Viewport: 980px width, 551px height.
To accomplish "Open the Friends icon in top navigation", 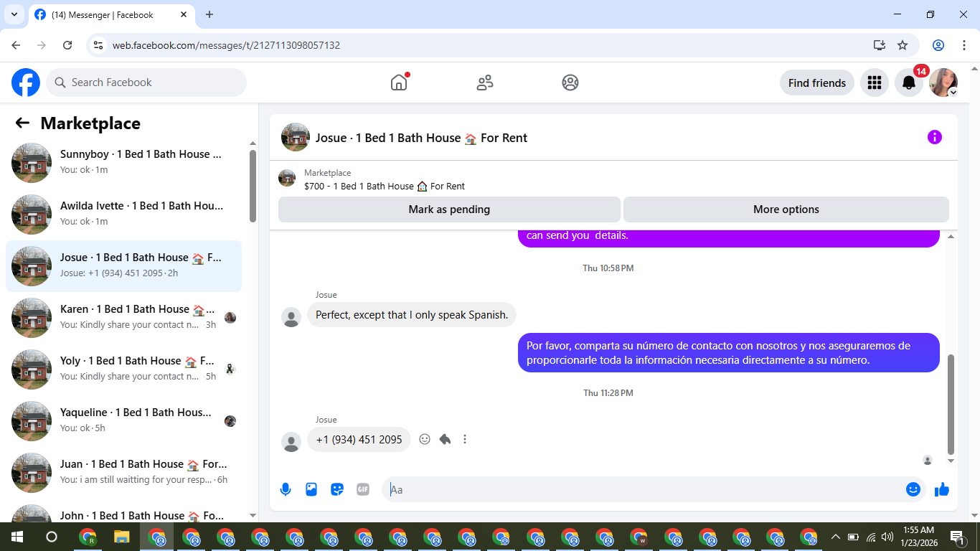I will coord(485,83).
